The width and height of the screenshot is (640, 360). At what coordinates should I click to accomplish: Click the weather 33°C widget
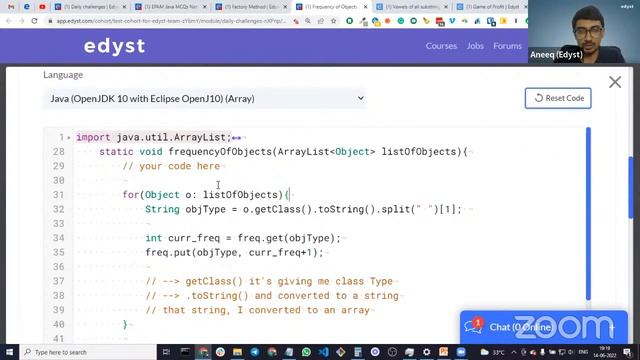coord(492,352)
